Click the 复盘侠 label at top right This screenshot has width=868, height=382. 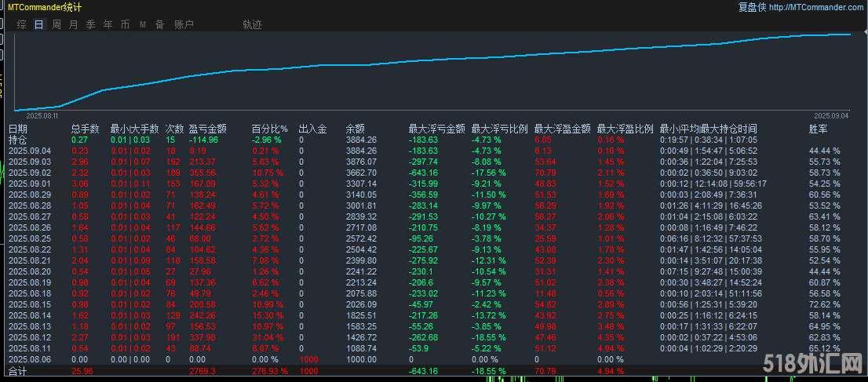tap(752, 7)
